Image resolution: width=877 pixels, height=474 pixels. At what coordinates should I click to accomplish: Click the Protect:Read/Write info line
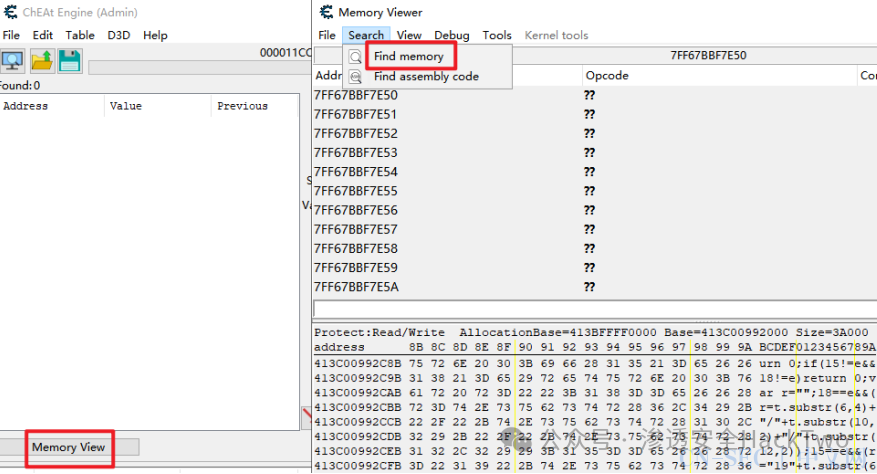pyautogui.click(x=591, y=332)
